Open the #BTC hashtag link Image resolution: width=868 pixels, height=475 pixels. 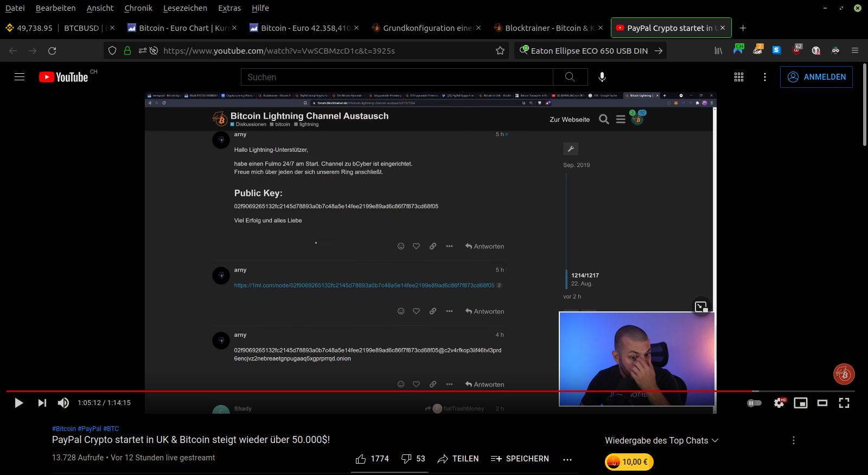111,428
